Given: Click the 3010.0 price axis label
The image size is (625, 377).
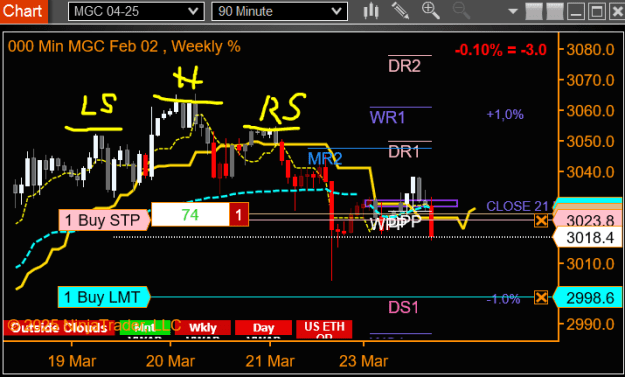Looking at the screenshot, I should pyautogui.click(x=590, y=264).
